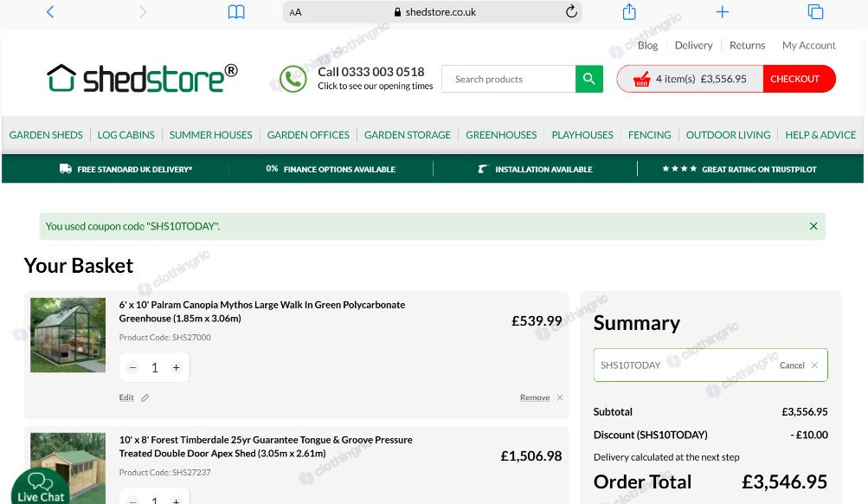Tap the Safari forward arrow

tap(142, 11)
